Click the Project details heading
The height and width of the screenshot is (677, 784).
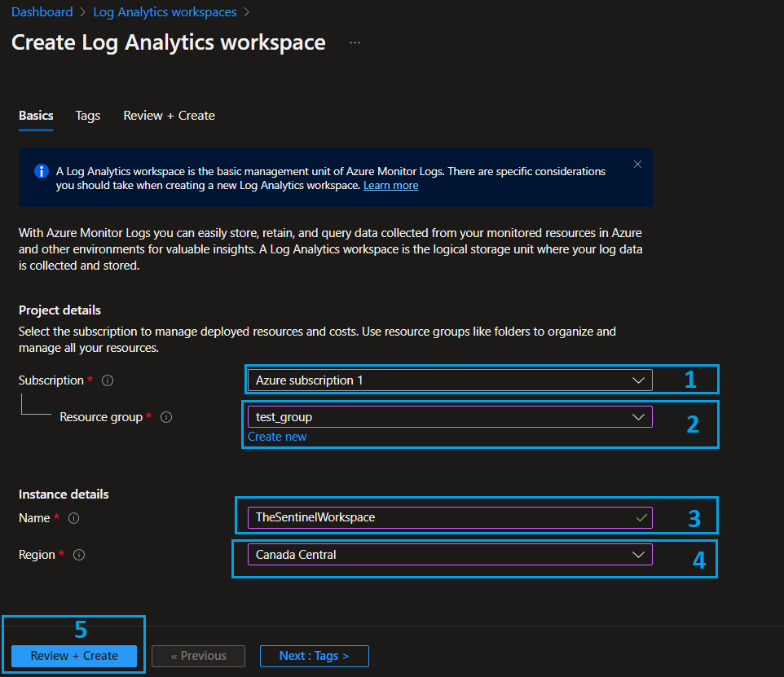(60, 310)
